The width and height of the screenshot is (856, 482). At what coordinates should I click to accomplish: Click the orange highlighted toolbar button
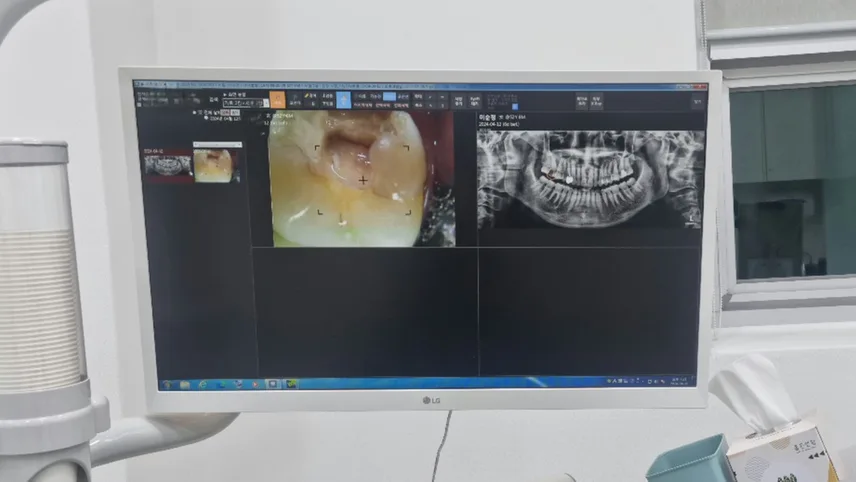coord(277,99)
